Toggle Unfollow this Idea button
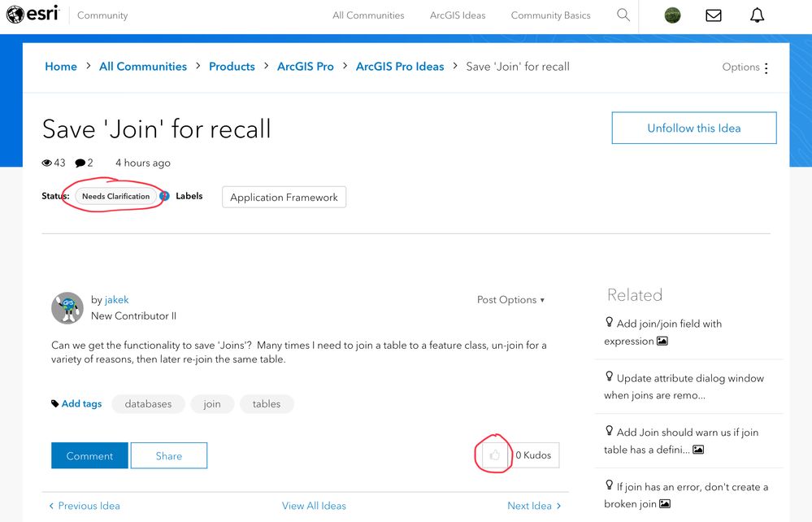812x522 pixels. coord(693,128)
